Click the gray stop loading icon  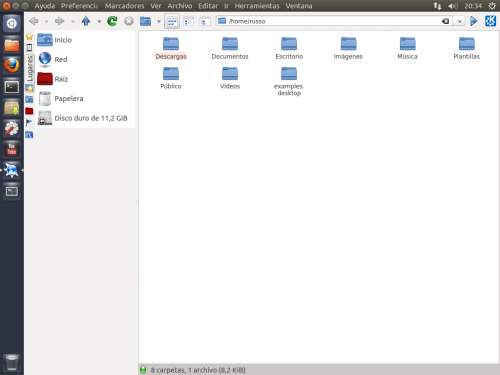pos(129,21)
